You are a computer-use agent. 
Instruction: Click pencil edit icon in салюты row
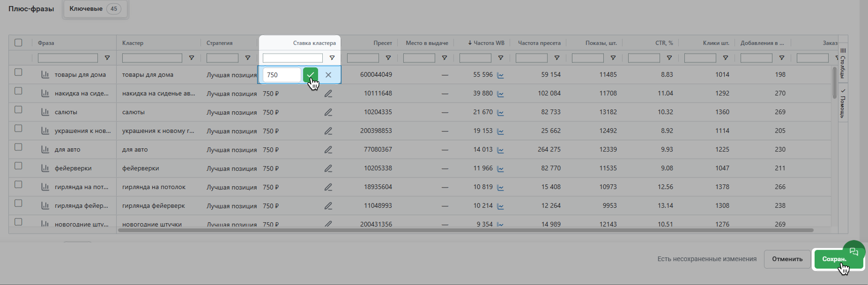[x=328, y=112]
